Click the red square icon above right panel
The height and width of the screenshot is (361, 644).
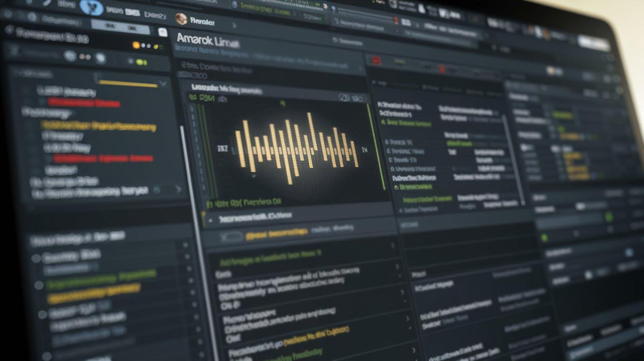pos(376,60)
